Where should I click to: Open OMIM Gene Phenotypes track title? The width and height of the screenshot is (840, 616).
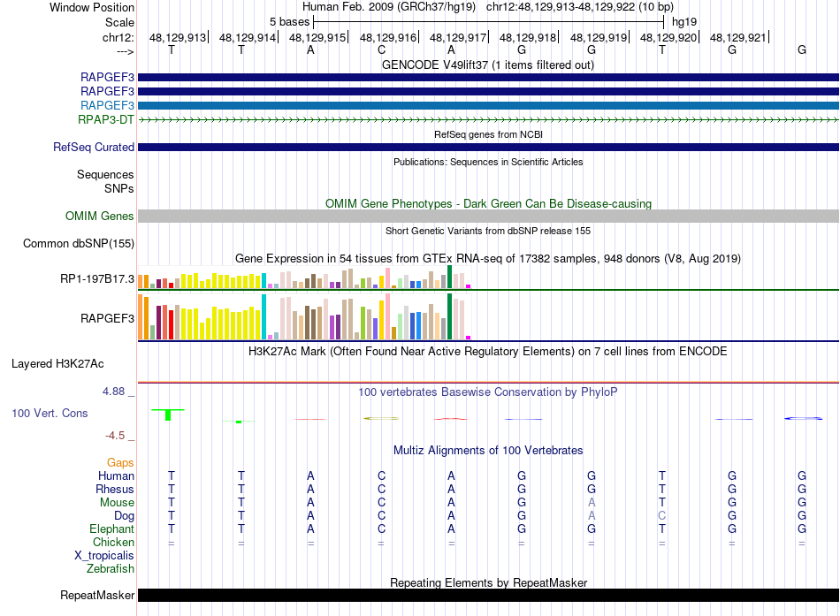[488, 203]
